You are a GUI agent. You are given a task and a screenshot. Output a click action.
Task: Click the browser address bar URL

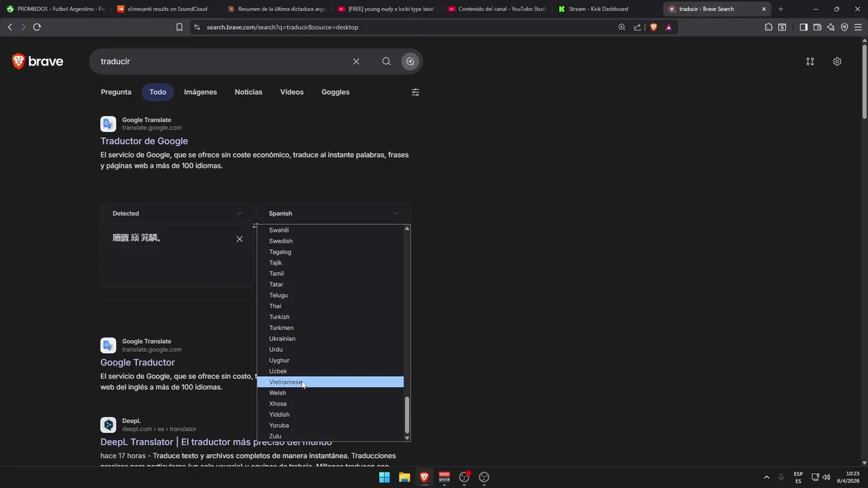point(283,27)
